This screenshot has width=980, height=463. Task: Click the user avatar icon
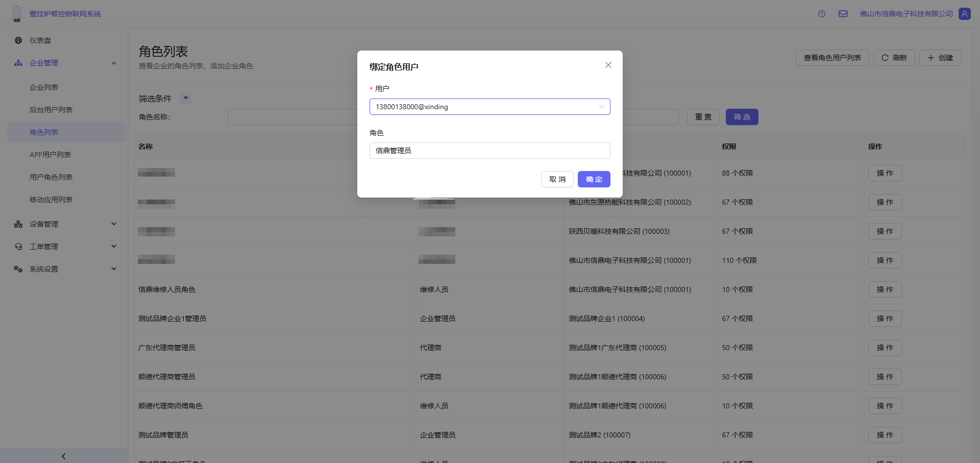(x=964, y=14)
